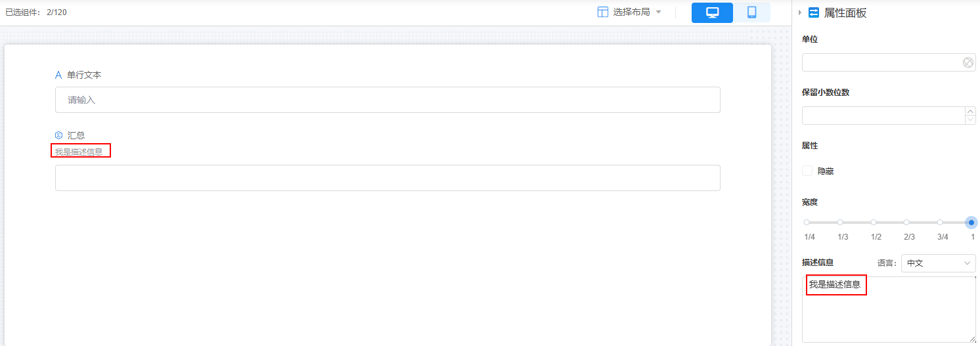The height and width of the screenshot is (346, 980).
Task: Click the 描述信息 text area
Action: tap(889, 309)
